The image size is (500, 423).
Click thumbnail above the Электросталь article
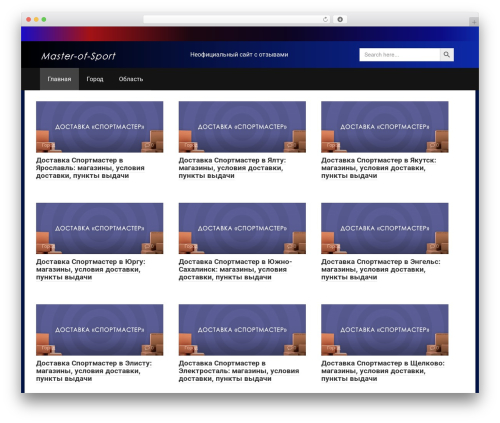(x=242, y=330)
